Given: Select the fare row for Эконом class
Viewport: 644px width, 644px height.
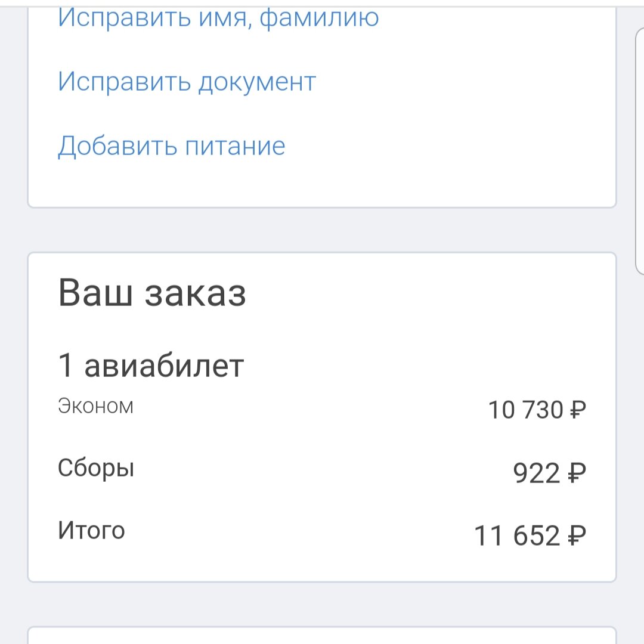Looking at the screenshot, I should click(x=322, y=407).
